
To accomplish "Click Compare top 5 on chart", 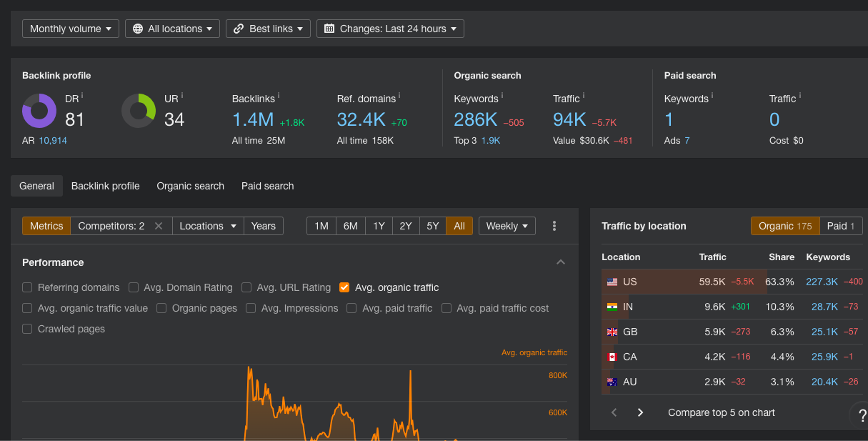I will (722, 412).
